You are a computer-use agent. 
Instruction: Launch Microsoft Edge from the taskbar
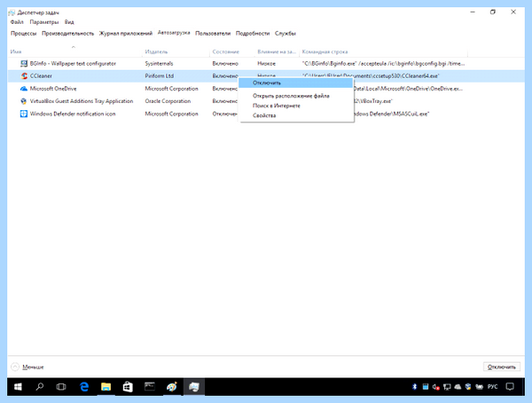[84, 387]
